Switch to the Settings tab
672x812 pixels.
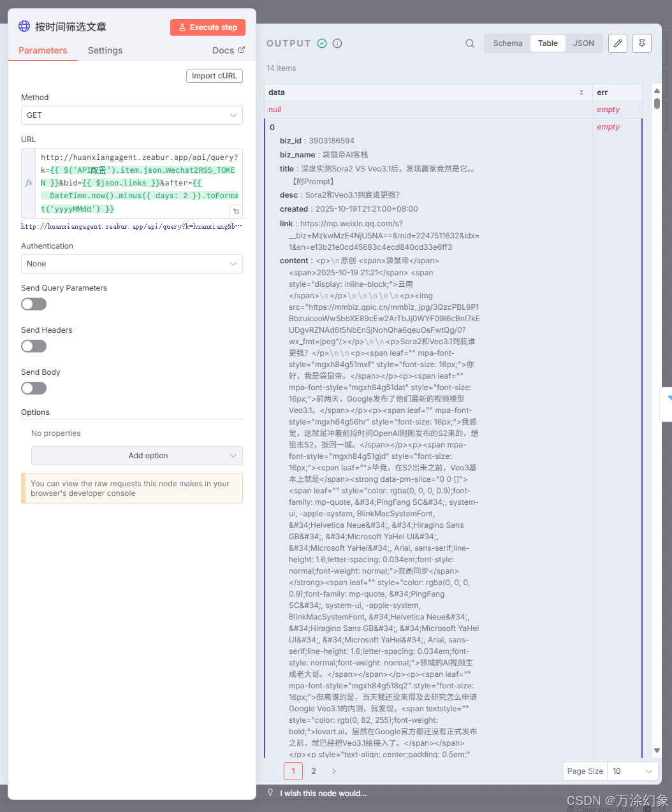[105, 50]
